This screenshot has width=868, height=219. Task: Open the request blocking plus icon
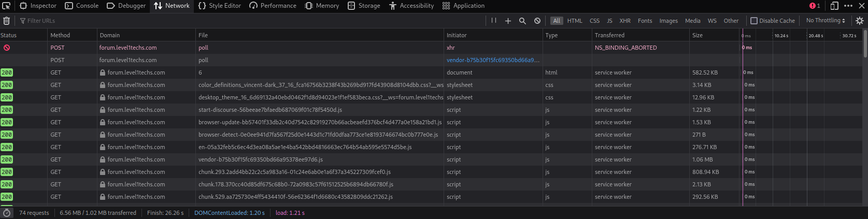[x=508, y=21]
